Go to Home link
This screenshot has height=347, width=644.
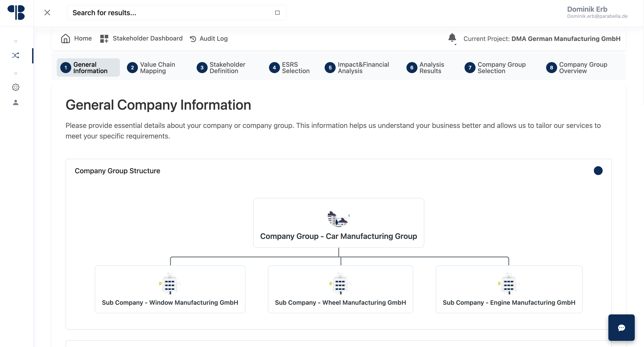pyautogui.click(x=83, y=38)
